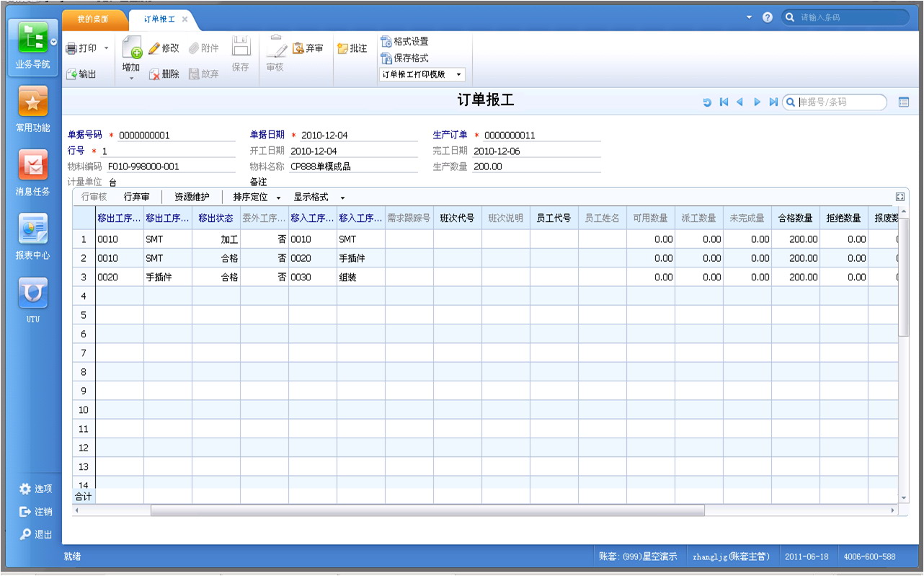Click the 单据号码 field 0000000001
924x576 pixels.
coord(176,135)
